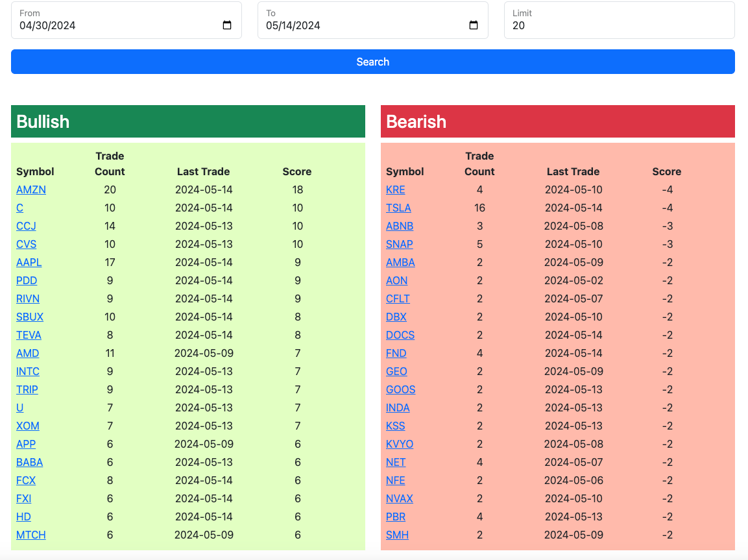The image size is (748, 560).
Task: Click Bullish table Score column header
Action: click(x=296, y=172)
